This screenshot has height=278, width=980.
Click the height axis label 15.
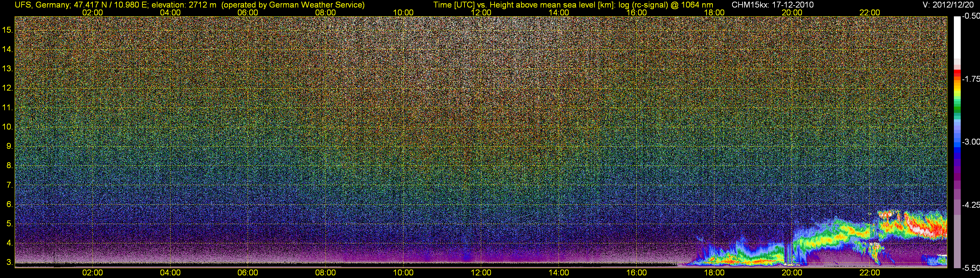pyautogui.click(x=7, y=30)
